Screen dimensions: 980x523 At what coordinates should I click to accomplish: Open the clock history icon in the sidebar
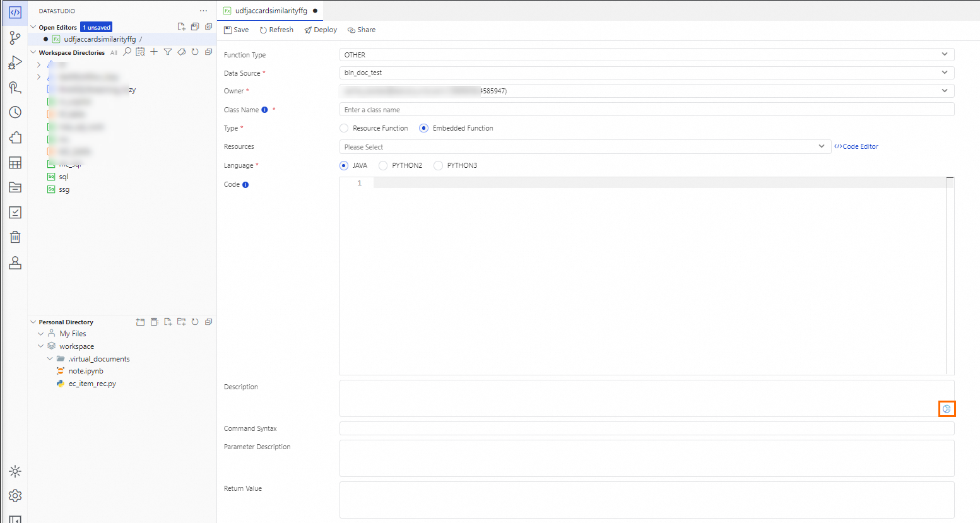pos(15,112)
